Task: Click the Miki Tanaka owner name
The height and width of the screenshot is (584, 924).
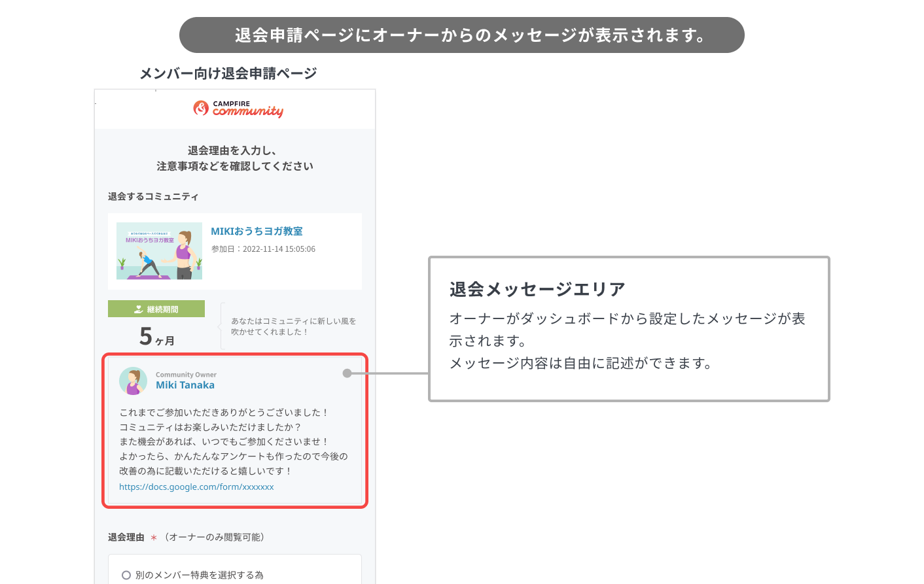Action: tap(185, 385)
